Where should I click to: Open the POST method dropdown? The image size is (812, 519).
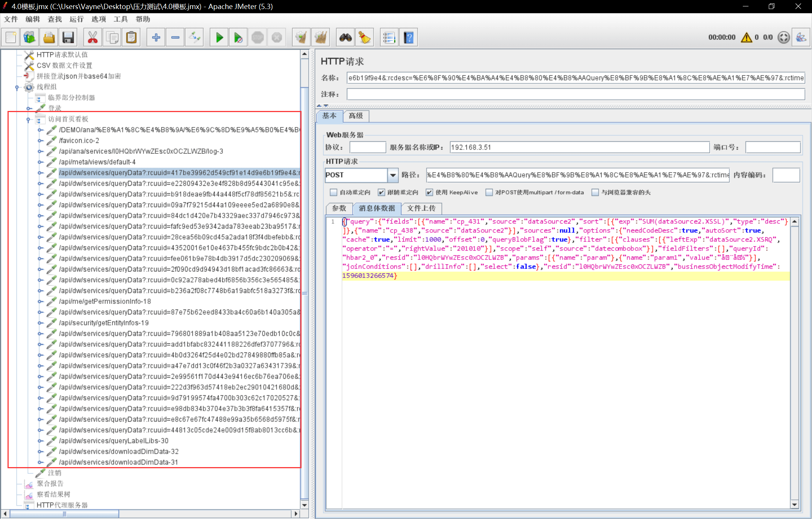393,175
